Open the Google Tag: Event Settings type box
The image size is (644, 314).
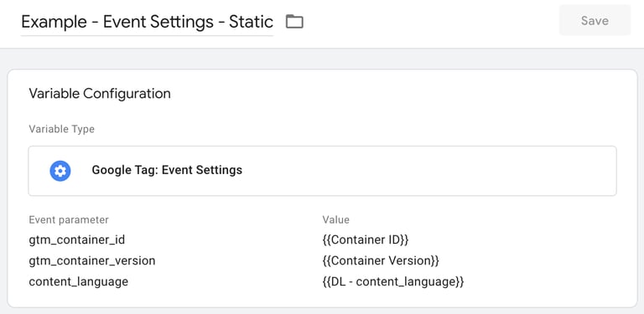322,171
